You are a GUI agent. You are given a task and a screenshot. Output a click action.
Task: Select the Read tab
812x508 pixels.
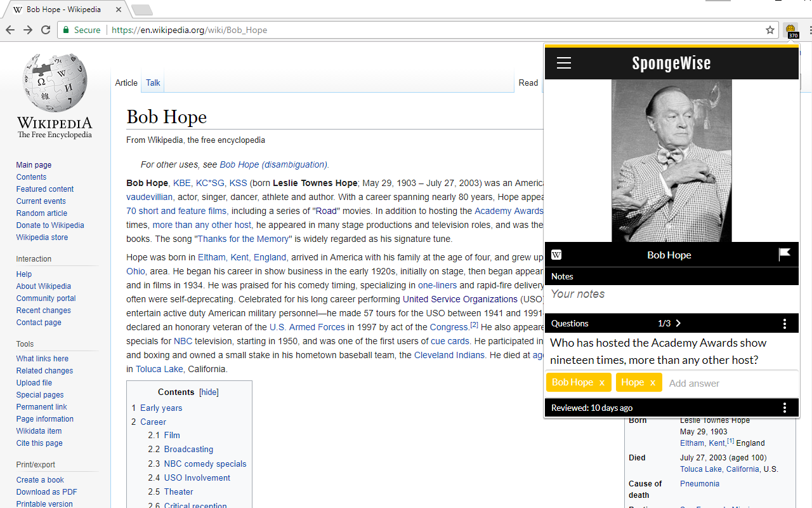pos(528,83)
